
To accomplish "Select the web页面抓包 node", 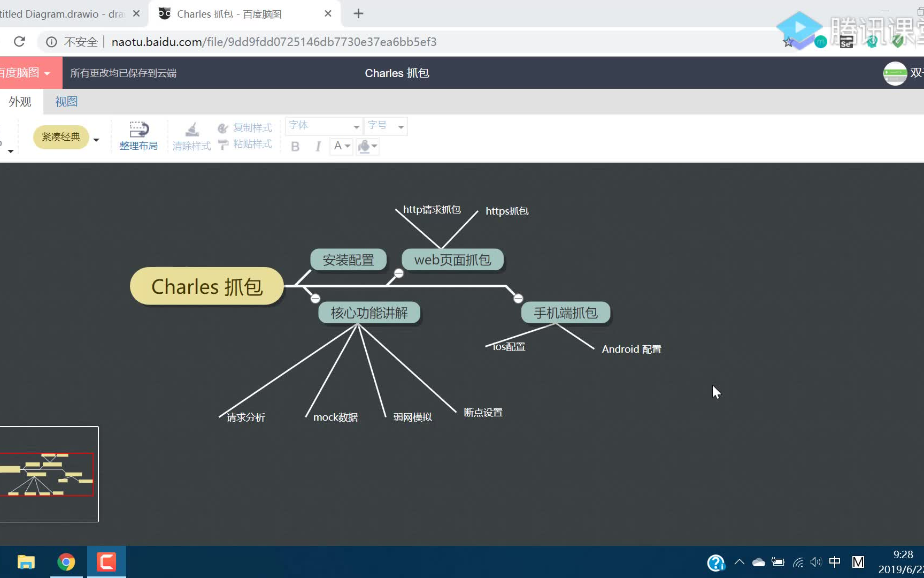I will click(x=452, y=260).
